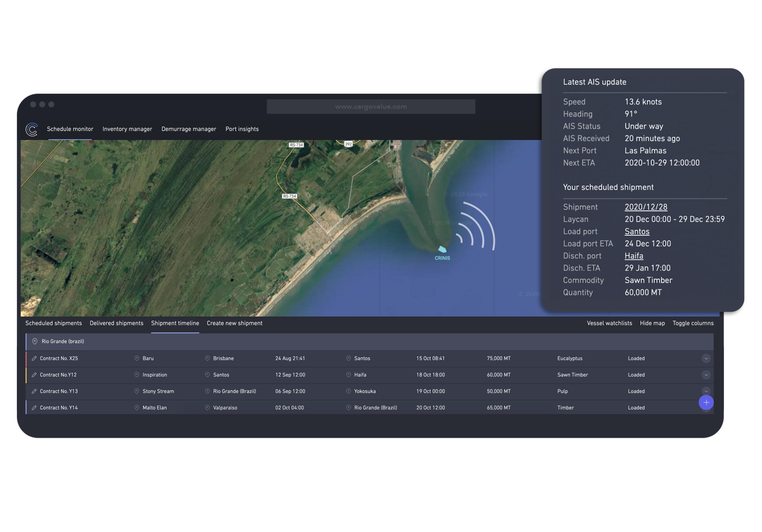
Task: Switch to Delivered shipments tab
Action: 116,323
